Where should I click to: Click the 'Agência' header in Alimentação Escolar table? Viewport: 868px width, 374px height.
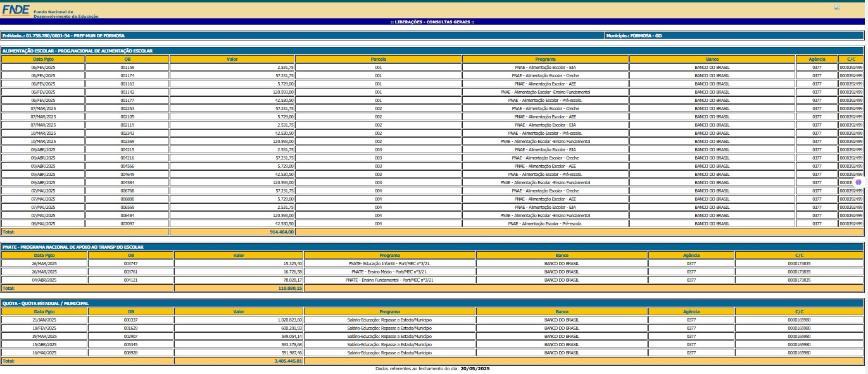(817, 59)
